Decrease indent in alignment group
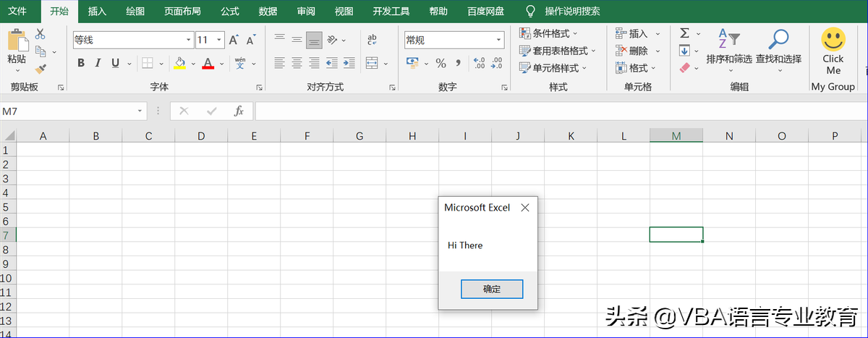Image resolution: width=868 pixels, height=338 pixels. (332, 63)
